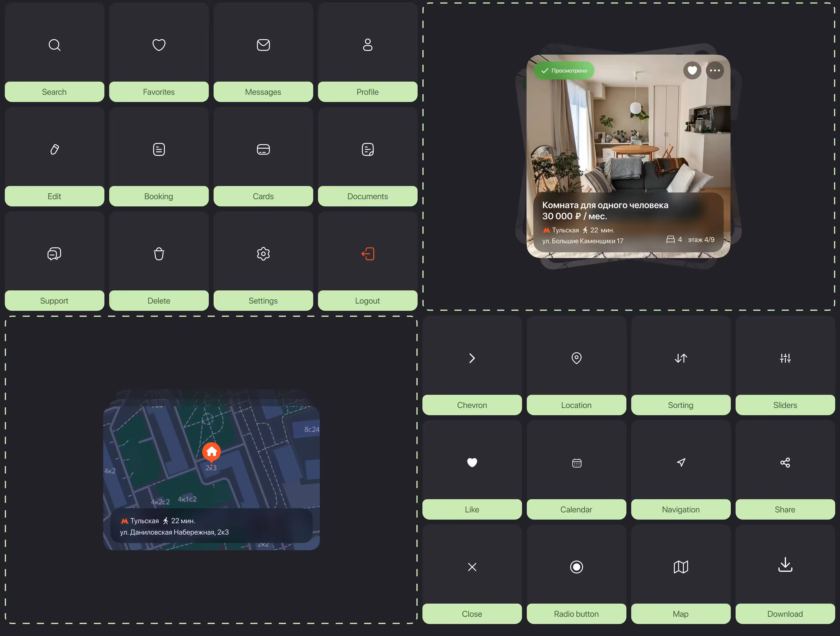Click the Location pin icon

pyautogui.click(x=576, y=358)
